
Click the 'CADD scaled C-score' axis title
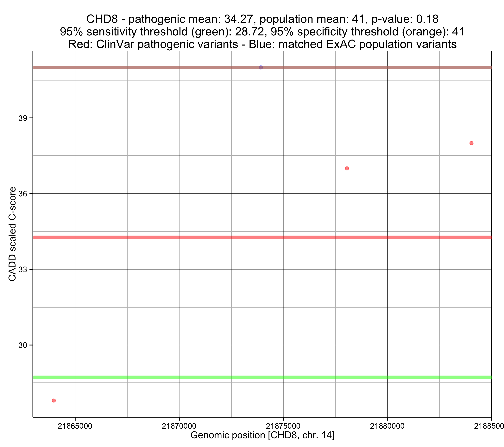[12, 234]
